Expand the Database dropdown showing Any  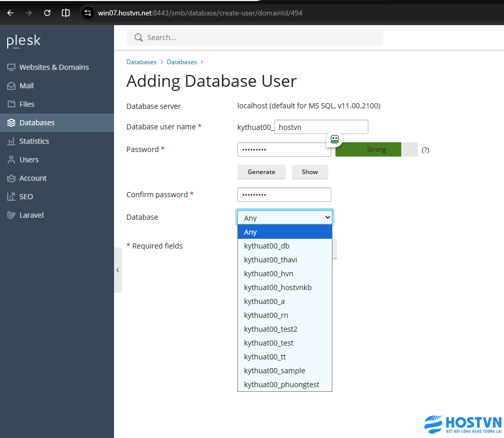pos(285,218)
